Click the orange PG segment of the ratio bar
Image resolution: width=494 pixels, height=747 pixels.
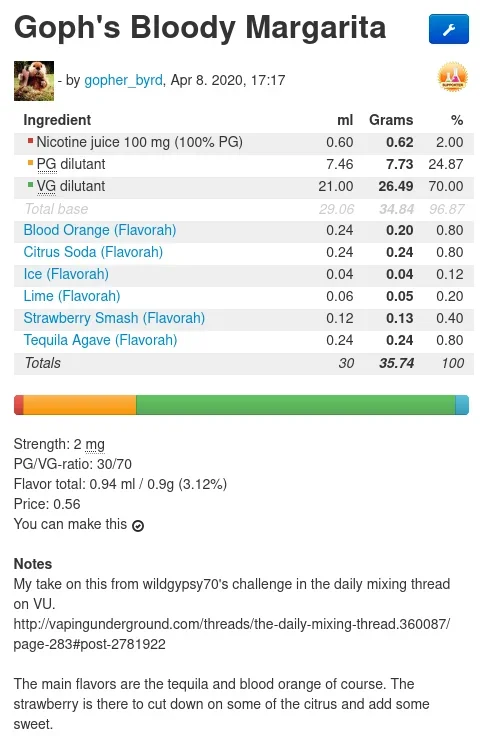[80, 405]
